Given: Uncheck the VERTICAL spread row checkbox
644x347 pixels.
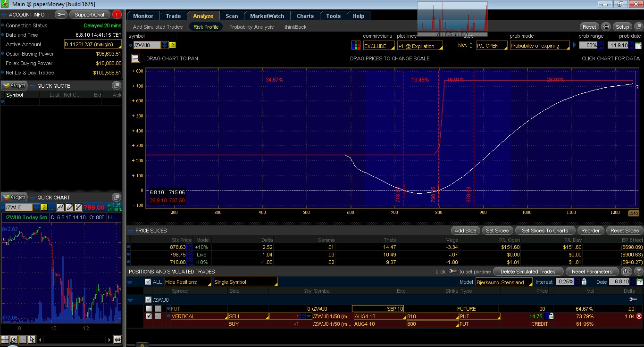Looking at the screenshot, I should click(x=149, y=316).
